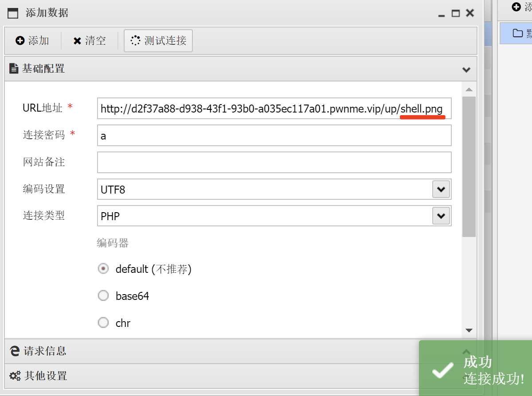Screen dimensions: 532x396
Task: Open the 编码设置 UTF8 dropdown
Action: point(441,189)
